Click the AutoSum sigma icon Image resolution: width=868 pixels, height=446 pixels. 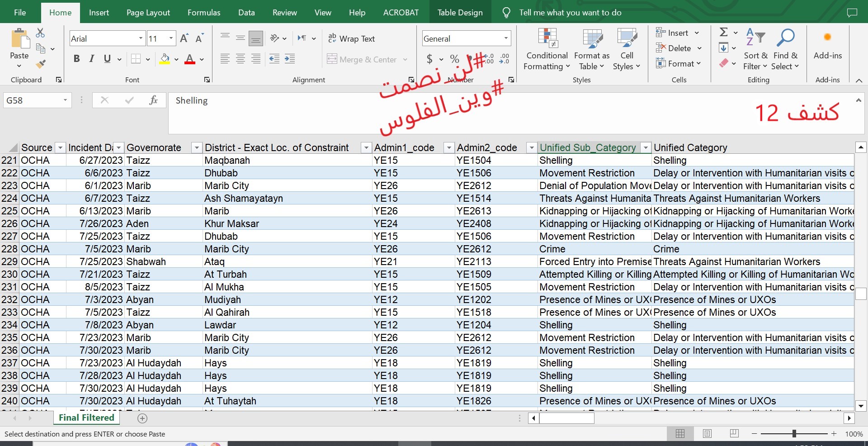[x=724, y=33]
